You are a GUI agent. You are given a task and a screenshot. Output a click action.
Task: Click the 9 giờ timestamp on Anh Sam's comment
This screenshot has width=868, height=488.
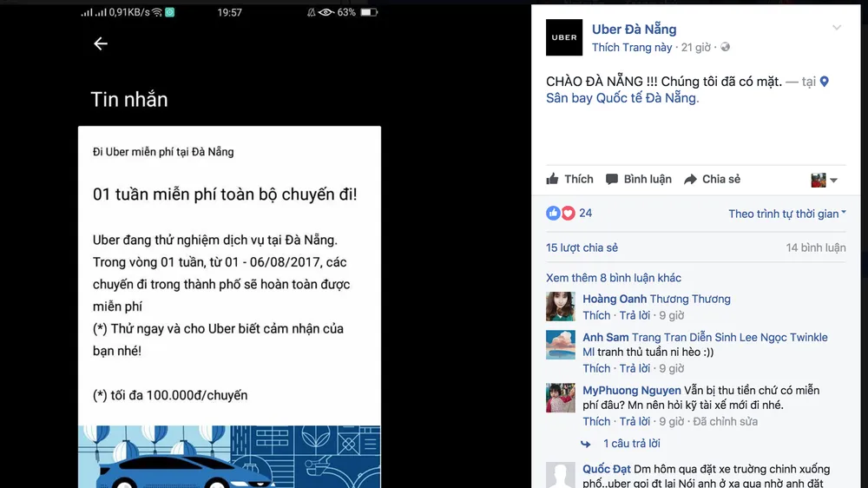coord(672,368)
